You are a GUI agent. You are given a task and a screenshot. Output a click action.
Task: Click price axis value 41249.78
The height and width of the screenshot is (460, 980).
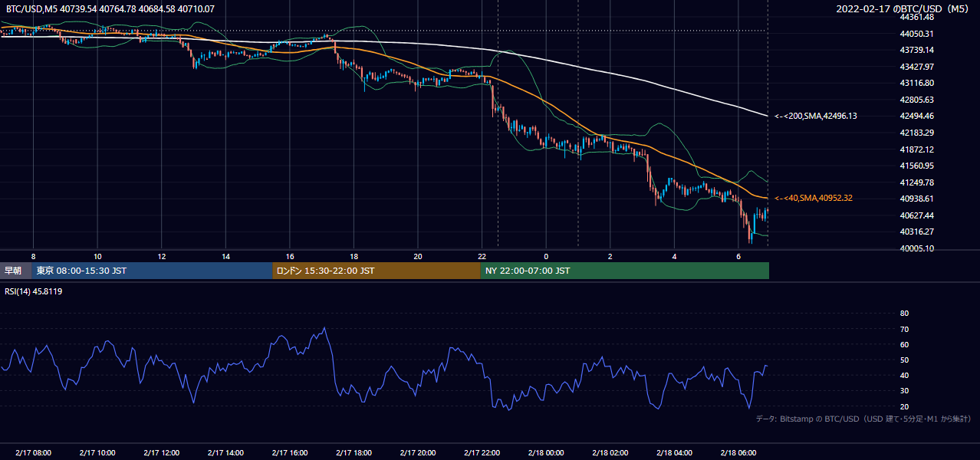tap(917, 182)
